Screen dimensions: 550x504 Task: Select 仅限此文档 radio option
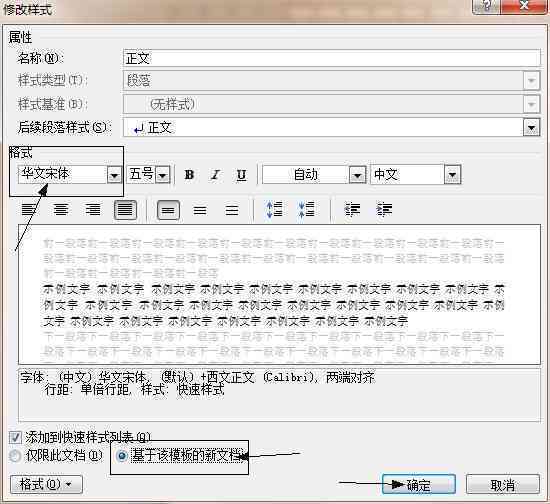pos(15,456)
